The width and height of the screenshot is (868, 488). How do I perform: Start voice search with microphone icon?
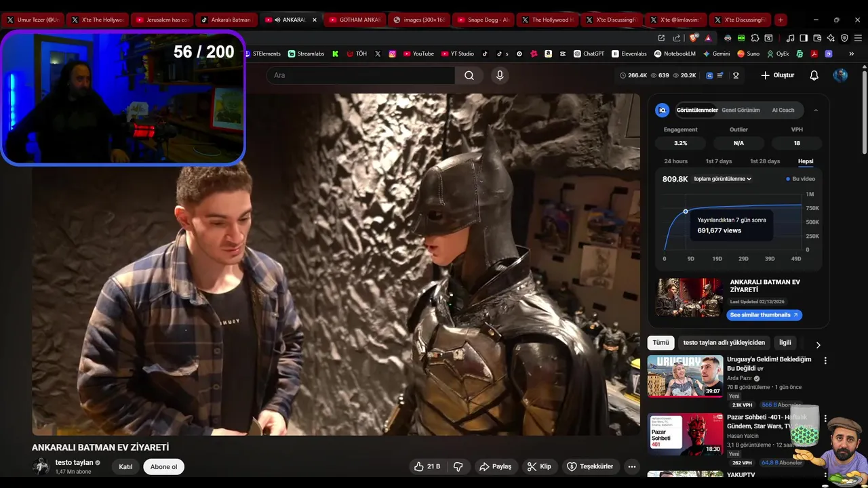[x=500, y=75]
